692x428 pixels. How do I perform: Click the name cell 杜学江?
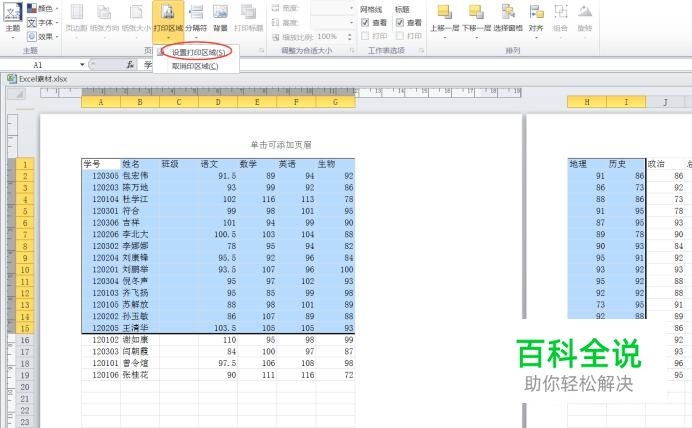pos(139,199)
